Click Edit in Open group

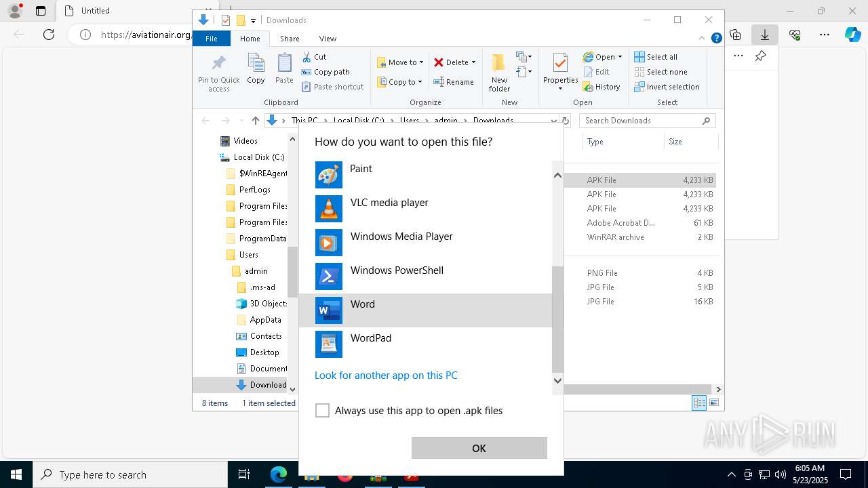[x=596, y=72]
